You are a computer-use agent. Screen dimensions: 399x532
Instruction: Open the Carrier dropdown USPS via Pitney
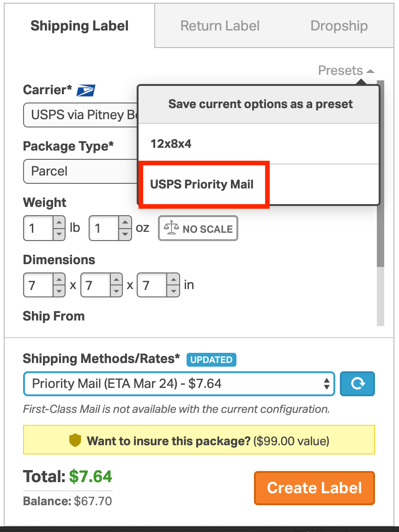(x=80, y=115)
